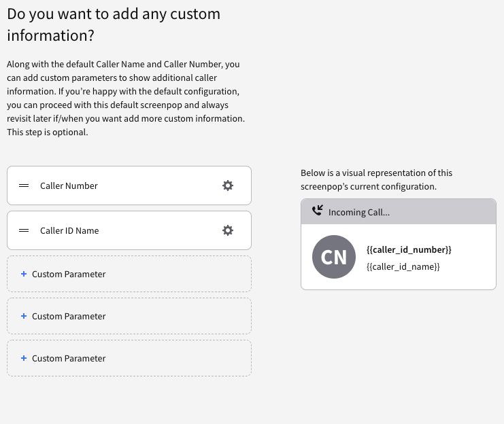Click the Incoming Call... header bar
The image size is (504, 424).
click(399, 212)
